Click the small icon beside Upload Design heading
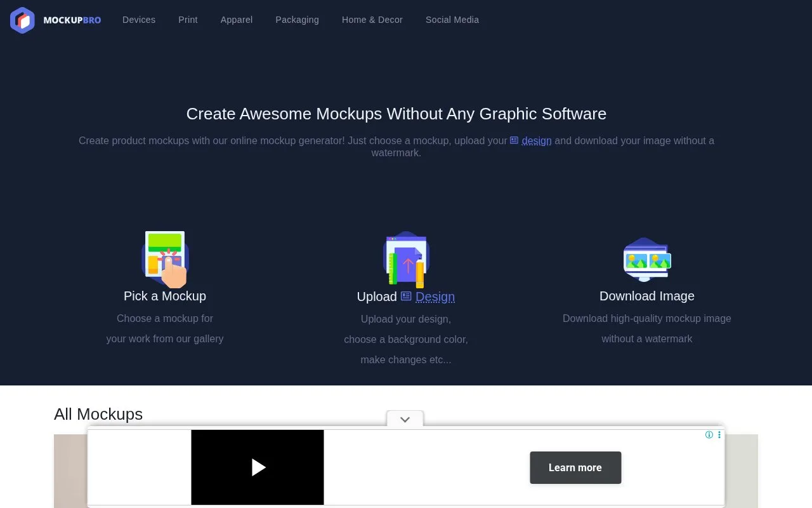The width and height of the screenshot is (812, 508). point(406,296)
